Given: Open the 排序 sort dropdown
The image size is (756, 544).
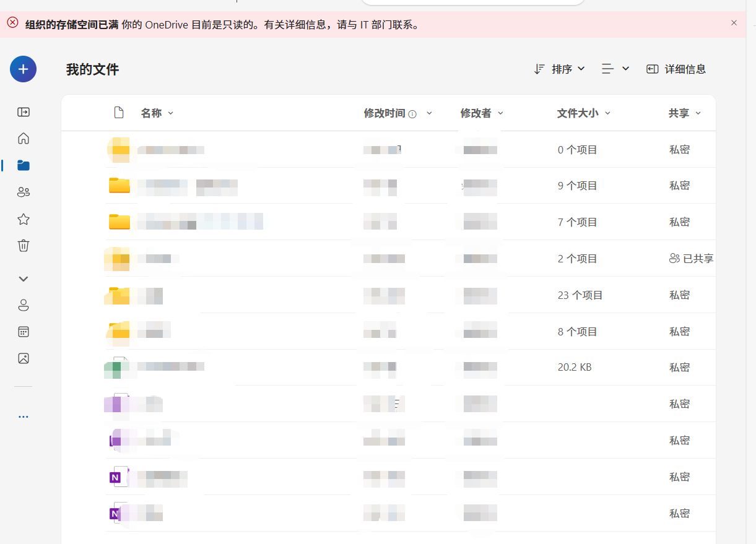Looking at the screenshot, I should [x=559, y=69].
